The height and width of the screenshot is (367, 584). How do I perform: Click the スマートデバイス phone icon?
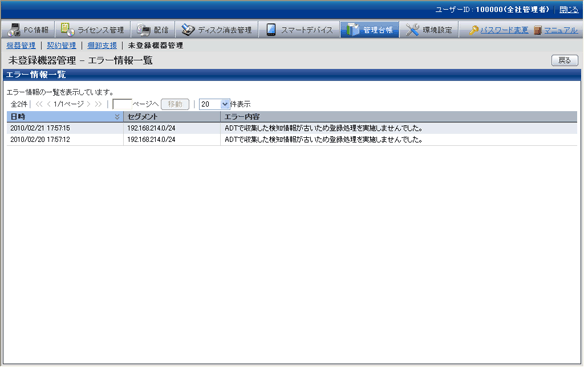(271, 30)
